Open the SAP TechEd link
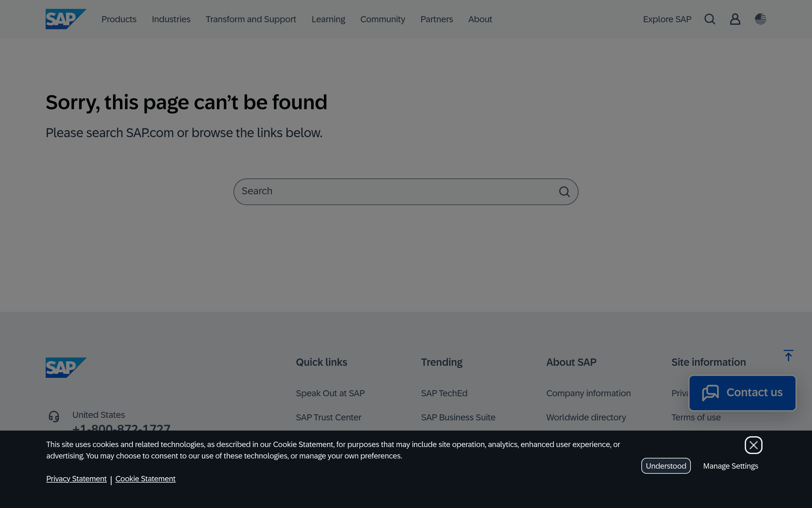812x508 pixels. (444, 393)
